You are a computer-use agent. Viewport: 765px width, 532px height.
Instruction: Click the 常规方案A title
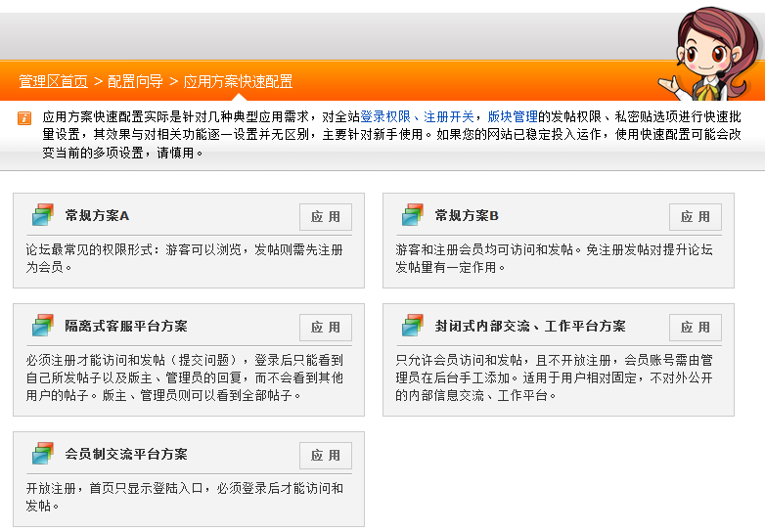pyautogui.click(x=97, y=215)
